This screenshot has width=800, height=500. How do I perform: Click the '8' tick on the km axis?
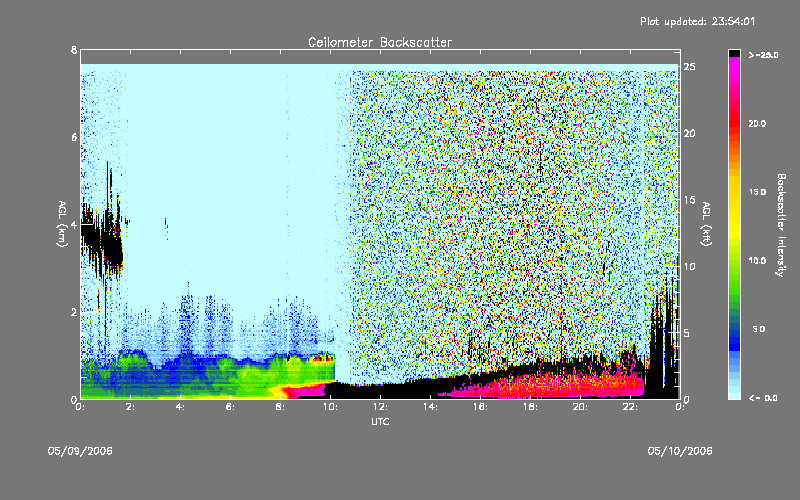pyautogui.click(x=74, y=50)
